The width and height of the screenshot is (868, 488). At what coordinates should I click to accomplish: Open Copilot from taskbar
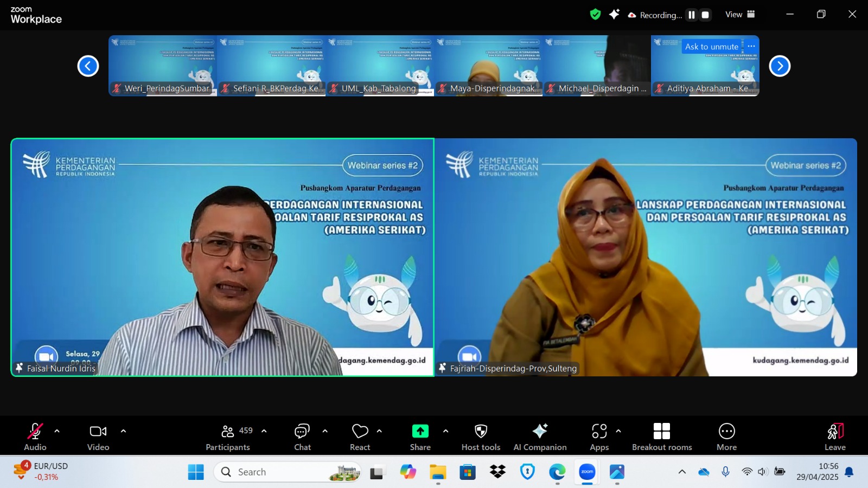pos(408,472)
